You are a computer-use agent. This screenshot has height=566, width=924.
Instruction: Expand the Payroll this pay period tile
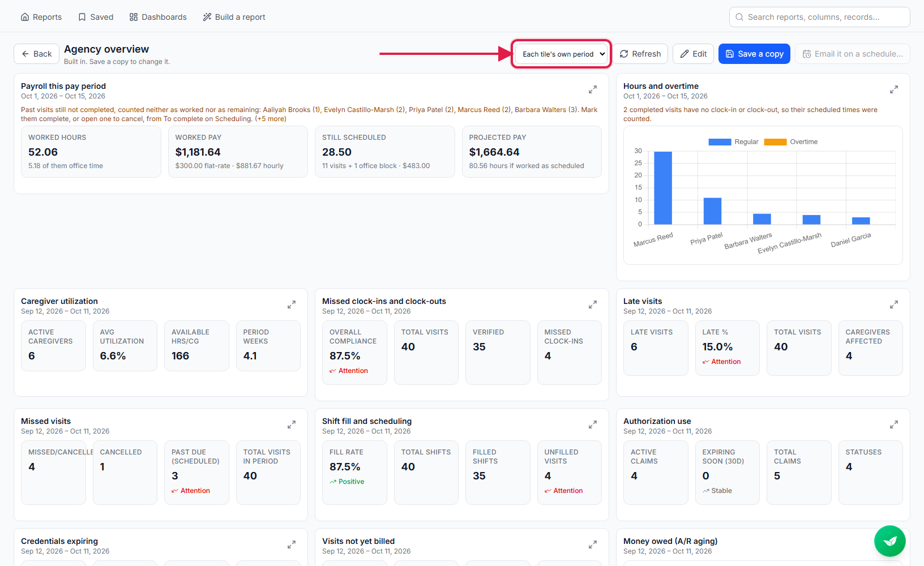tap(593, 89)
